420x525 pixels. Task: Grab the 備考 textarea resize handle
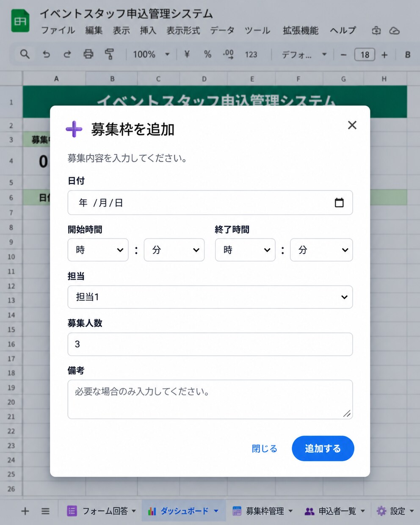347,414
